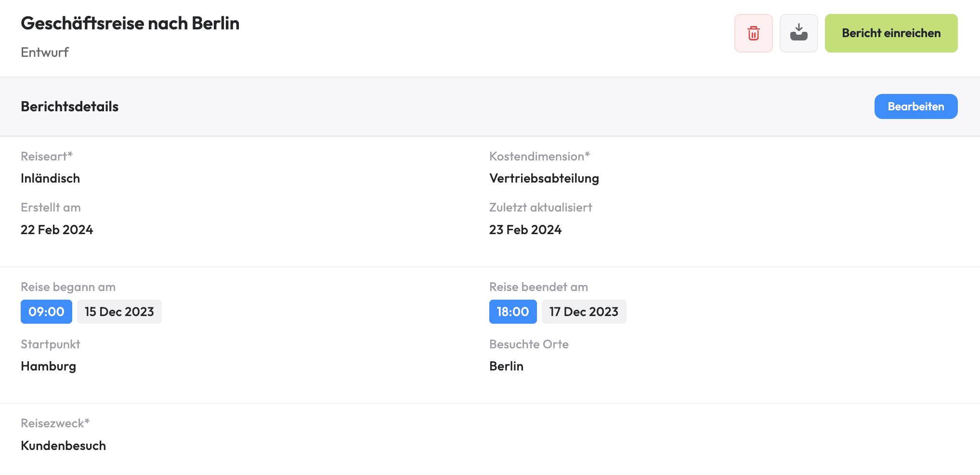Click the Reisezweck field label
The width and height of the screenshot is (980, 475).
pyautogui.click(x=55, y=423)
